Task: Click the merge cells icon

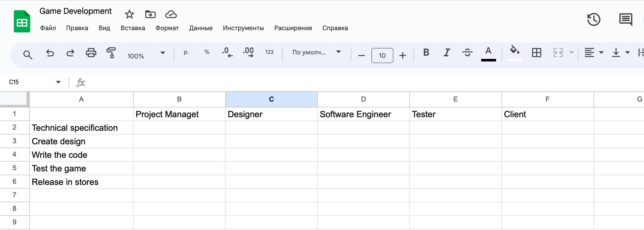Action: pyautogui.click(x=558, y=53)
